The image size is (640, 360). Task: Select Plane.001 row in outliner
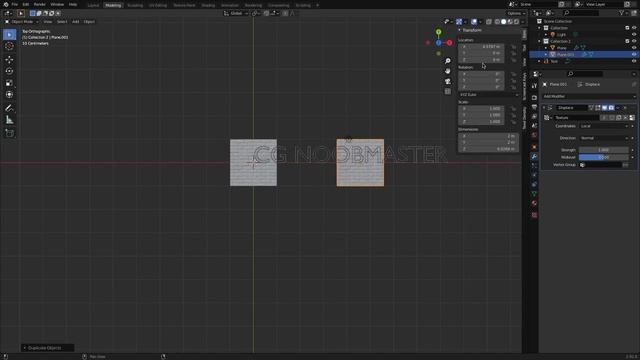[583, 54]
